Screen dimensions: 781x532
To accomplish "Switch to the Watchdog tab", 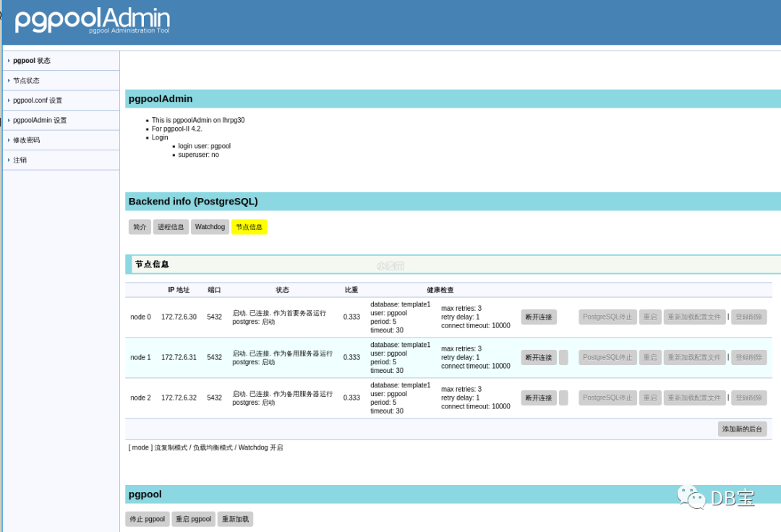I will [x=210, y=227].
